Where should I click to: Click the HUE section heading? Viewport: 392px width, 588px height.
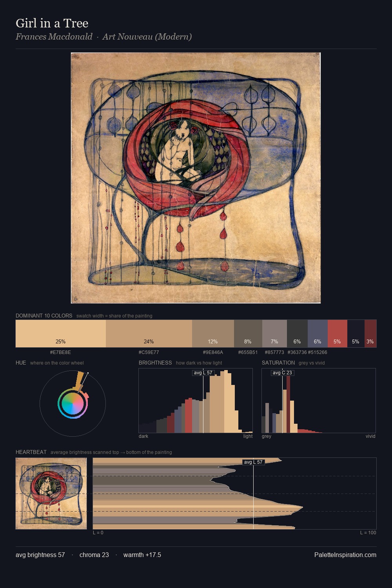21,363
